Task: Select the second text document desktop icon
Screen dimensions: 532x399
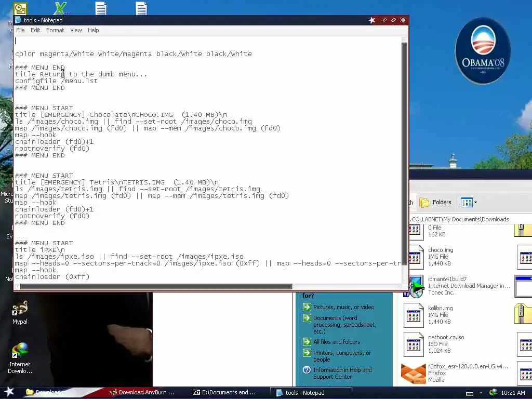Action: (141, 8)
